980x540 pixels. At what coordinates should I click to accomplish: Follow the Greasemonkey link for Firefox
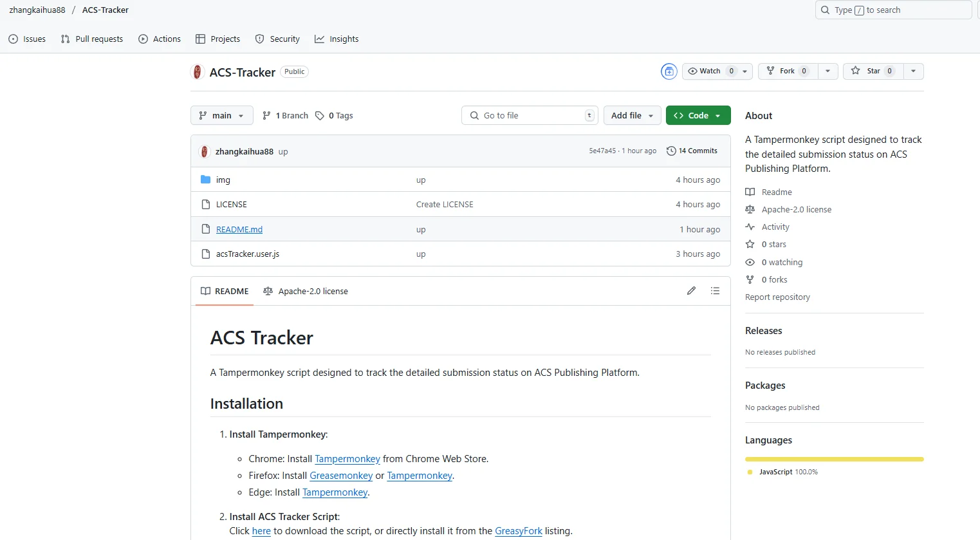pos(341,476)
